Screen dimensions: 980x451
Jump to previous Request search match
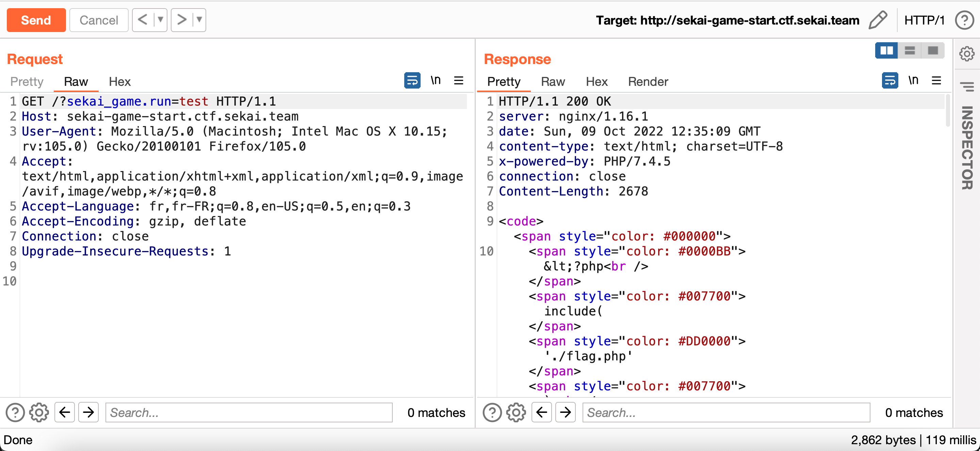tap(65, 412)
